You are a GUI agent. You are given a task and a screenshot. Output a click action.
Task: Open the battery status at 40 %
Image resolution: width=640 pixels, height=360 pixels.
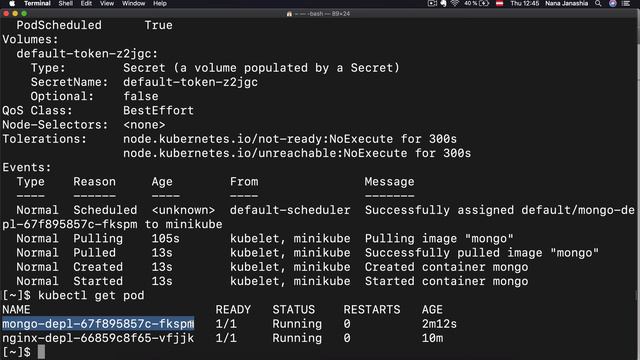(x=476, y=3)
